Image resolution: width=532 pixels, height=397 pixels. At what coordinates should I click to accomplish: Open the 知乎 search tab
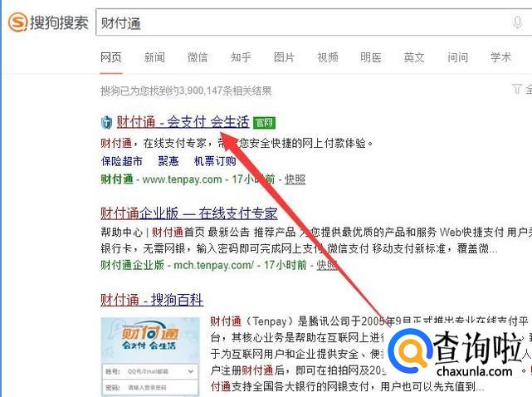pos(241,57)
